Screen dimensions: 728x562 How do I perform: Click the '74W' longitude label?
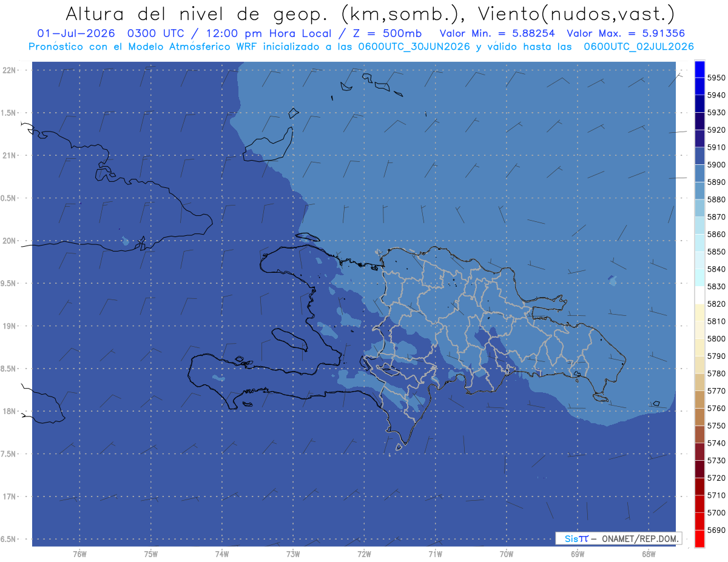click(x=222, y=554)
